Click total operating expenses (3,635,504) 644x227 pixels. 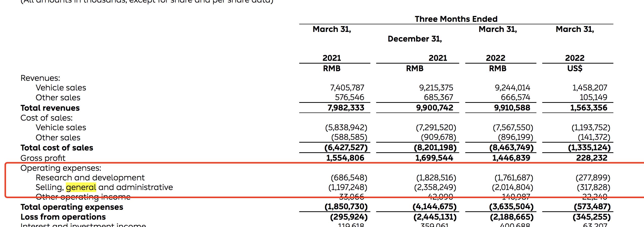click(x=511, y=207)
